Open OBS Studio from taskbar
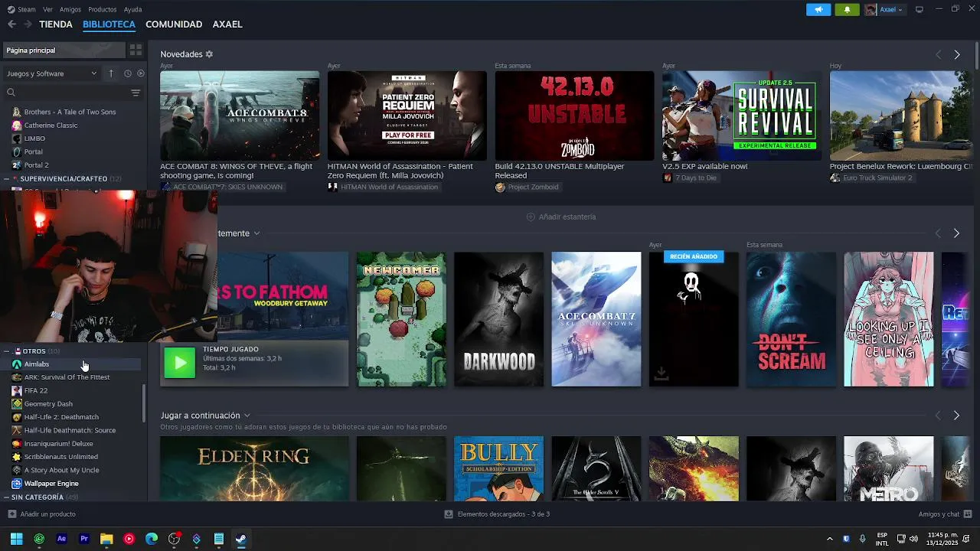 (x=174, y=539)
